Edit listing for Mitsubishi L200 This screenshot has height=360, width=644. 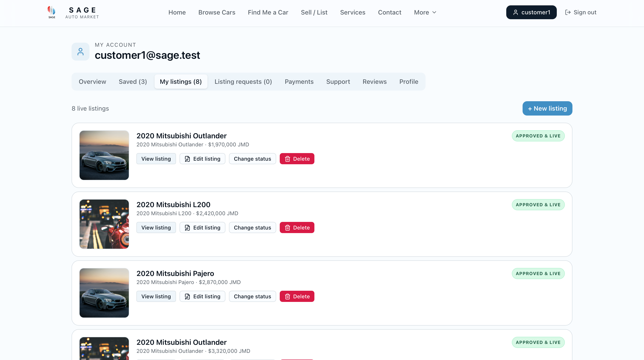pos(202,227)
